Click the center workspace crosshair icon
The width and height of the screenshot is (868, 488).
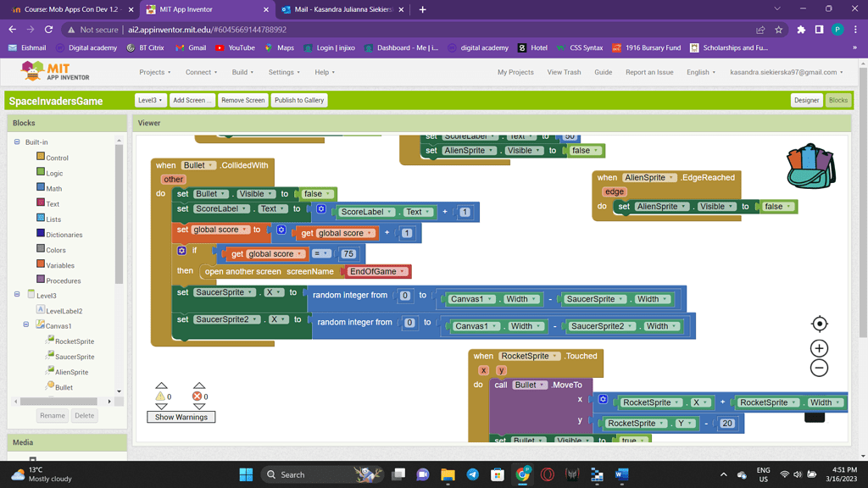click(x=819, y=324)
